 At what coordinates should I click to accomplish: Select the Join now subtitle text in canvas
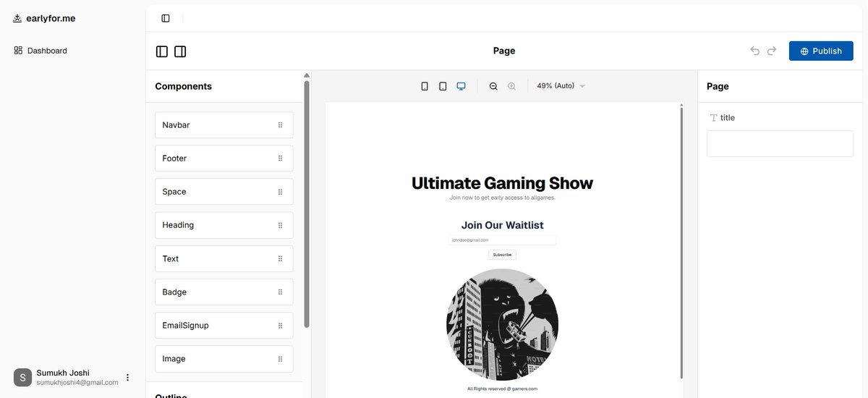(x=502, y=198)
